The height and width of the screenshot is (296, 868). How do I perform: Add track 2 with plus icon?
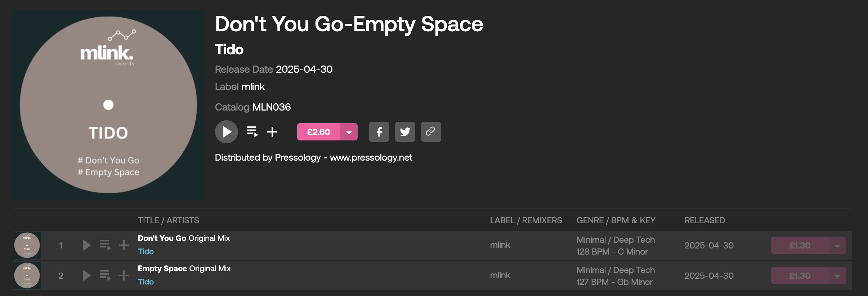click(x=124, y=275)
